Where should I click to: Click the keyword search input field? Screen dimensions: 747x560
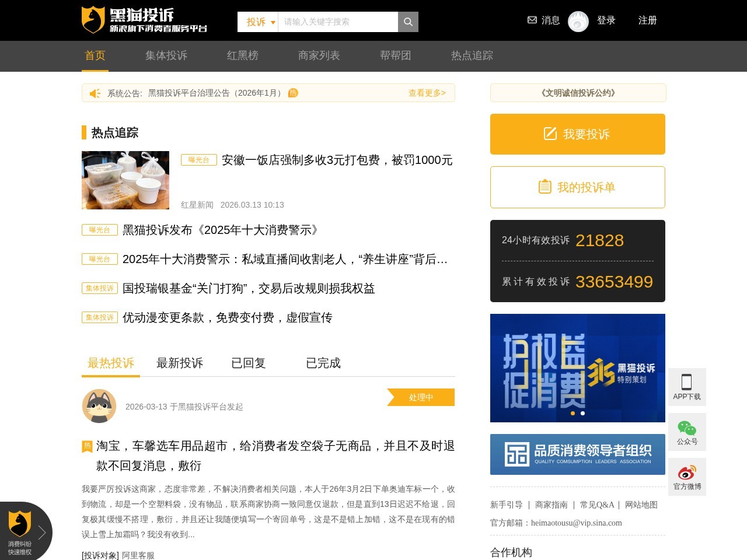click(x=338, y=22)
